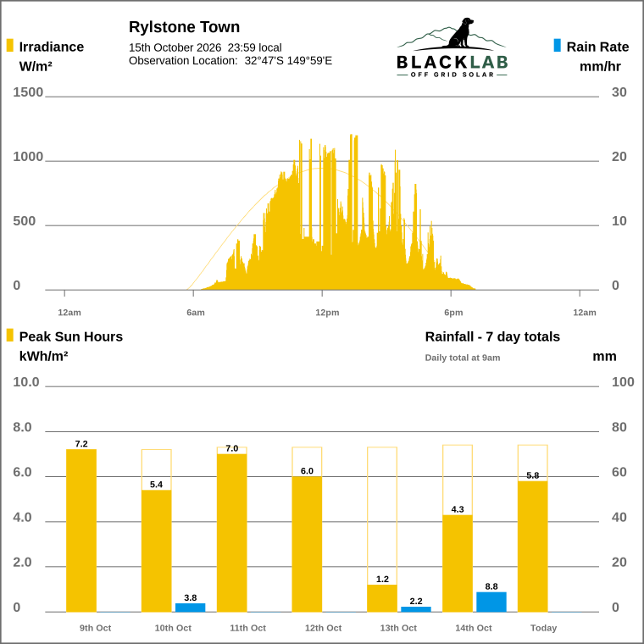Viewport: 644px width, 644px height.
Task: Click the 6am time axis label
Action: pyautogui.click(x=196, y=313)
